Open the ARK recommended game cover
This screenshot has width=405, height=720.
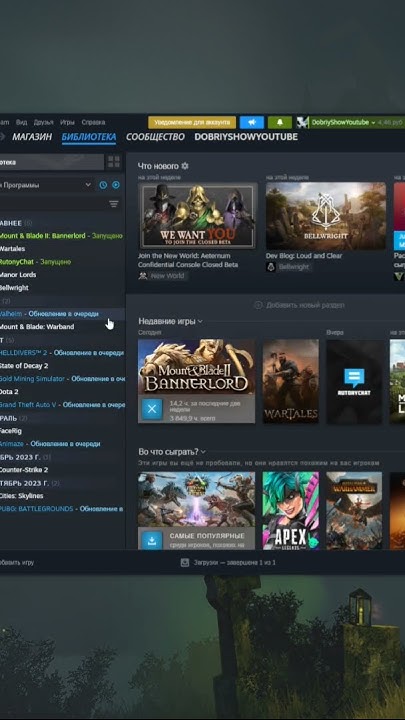pyautogui.click(x=197, y=499)
